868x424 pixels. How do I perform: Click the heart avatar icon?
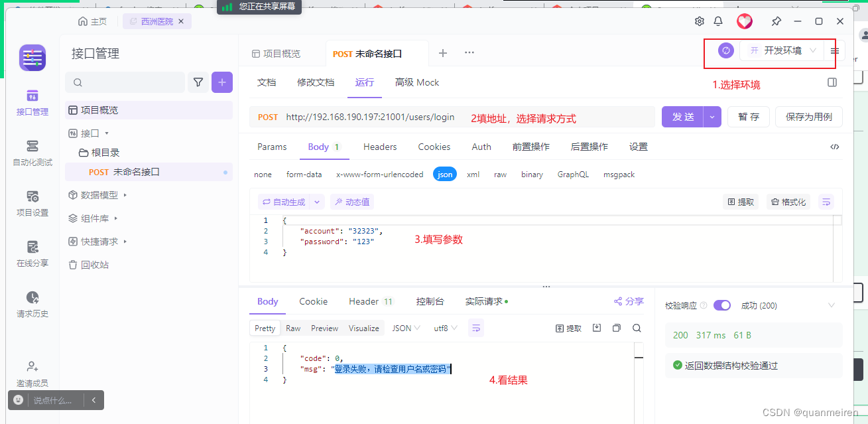pos(745,21)
